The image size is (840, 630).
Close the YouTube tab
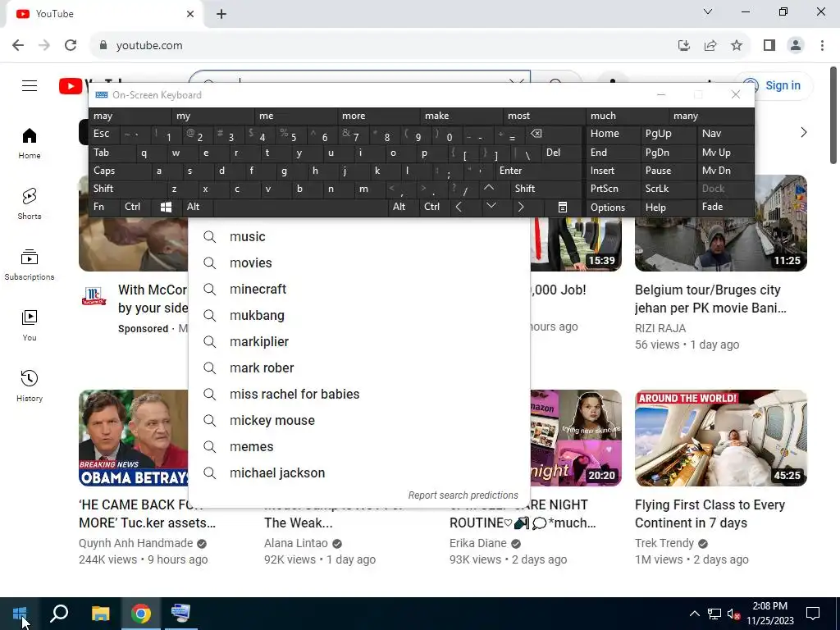pos(190,14)
